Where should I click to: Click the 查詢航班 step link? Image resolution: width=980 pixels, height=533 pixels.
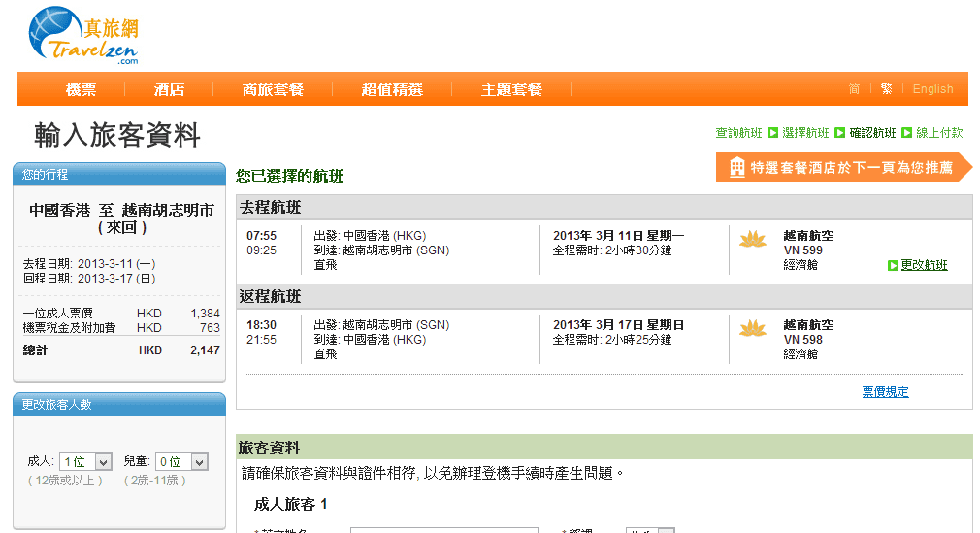coord(738,133)
